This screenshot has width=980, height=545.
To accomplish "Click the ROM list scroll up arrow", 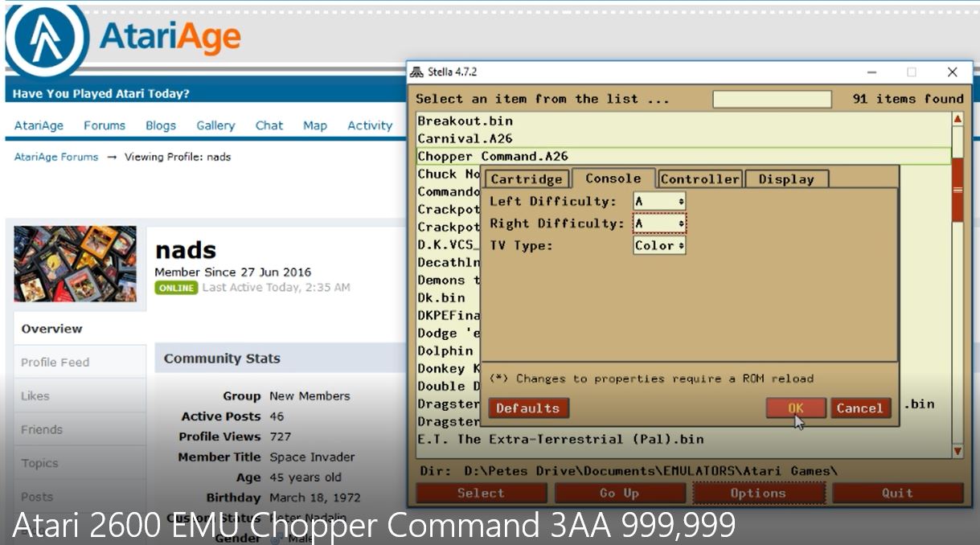I will coord(957,119).
